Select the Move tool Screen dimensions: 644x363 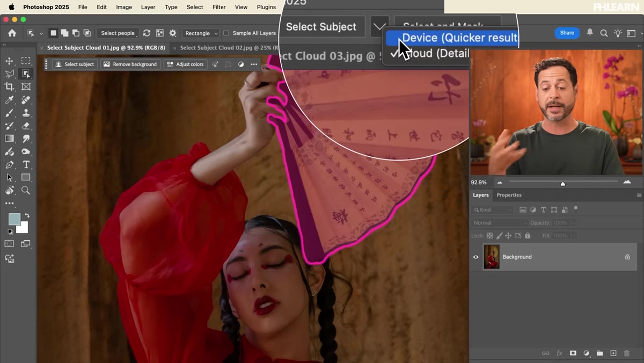click(9, 61)
